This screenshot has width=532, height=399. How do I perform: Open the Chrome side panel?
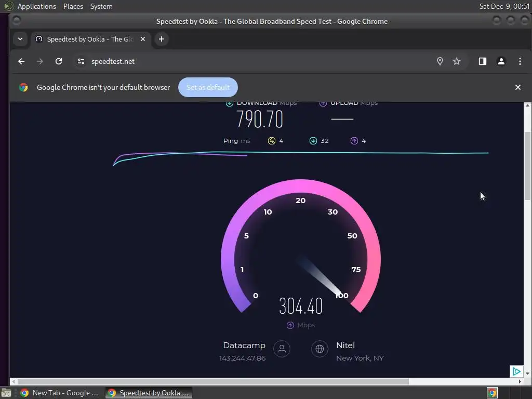pos(483,61)
